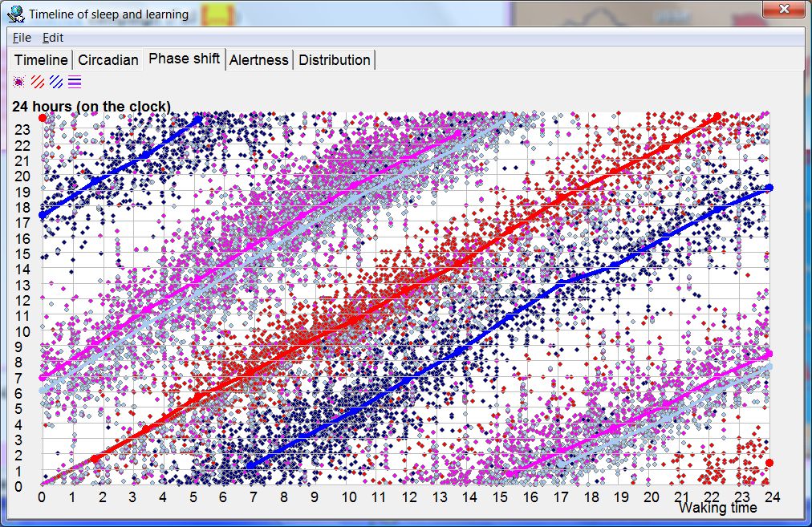Click the magenta curve's start point at left edge
Screen dimensions: 812x527
click(x=43, y=377)
